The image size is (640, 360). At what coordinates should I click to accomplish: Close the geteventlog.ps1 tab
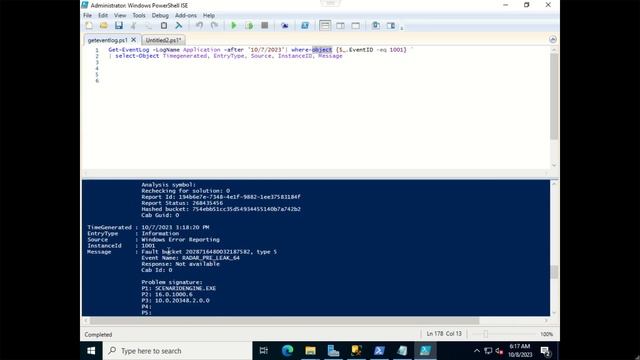click(x=133, y=40)
